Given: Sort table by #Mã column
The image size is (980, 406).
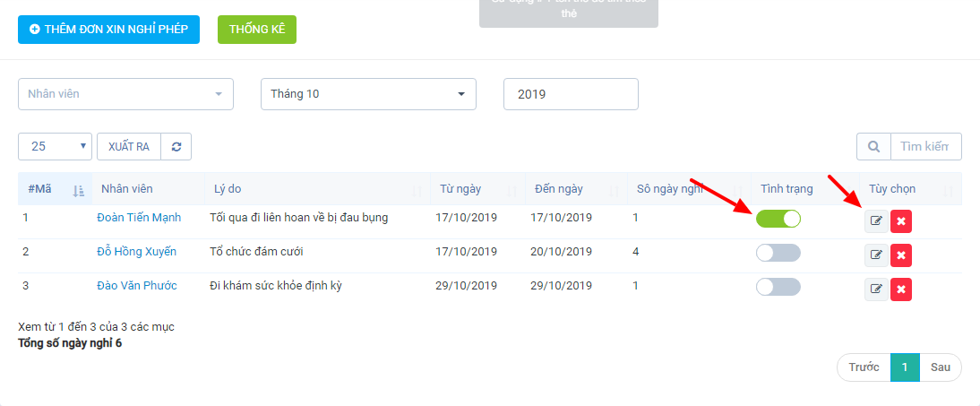Looking at the screenshot, I should tap(55, 189).
